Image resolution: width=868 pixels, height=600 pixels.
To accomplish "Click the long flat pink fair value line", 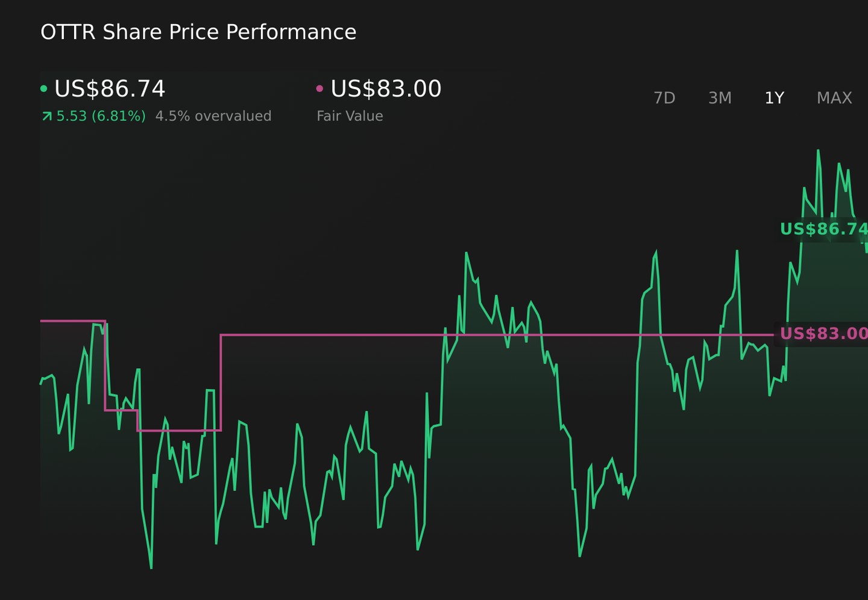I will click(x=497, y=334).
